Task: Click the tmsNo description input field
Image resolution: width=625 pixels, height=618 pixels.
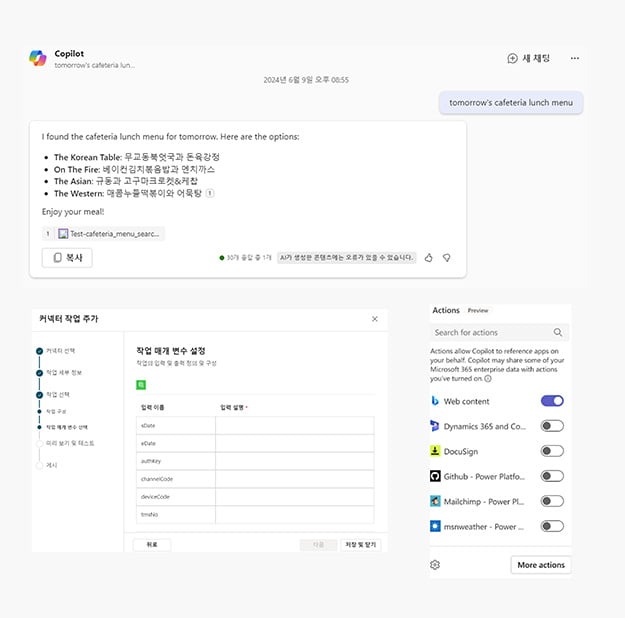Action: 295,514
